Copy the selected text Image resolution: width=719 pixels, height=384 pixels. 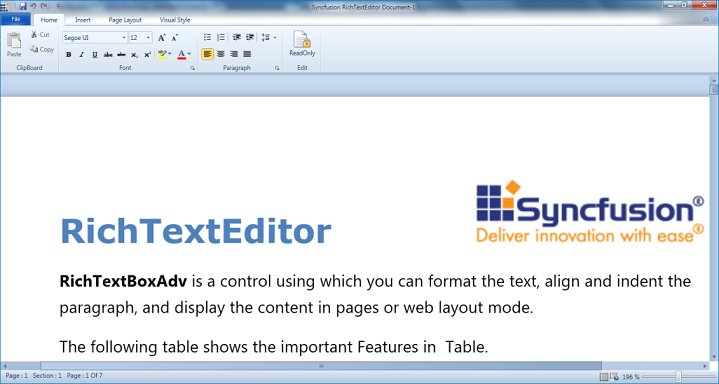coord(42,50)
